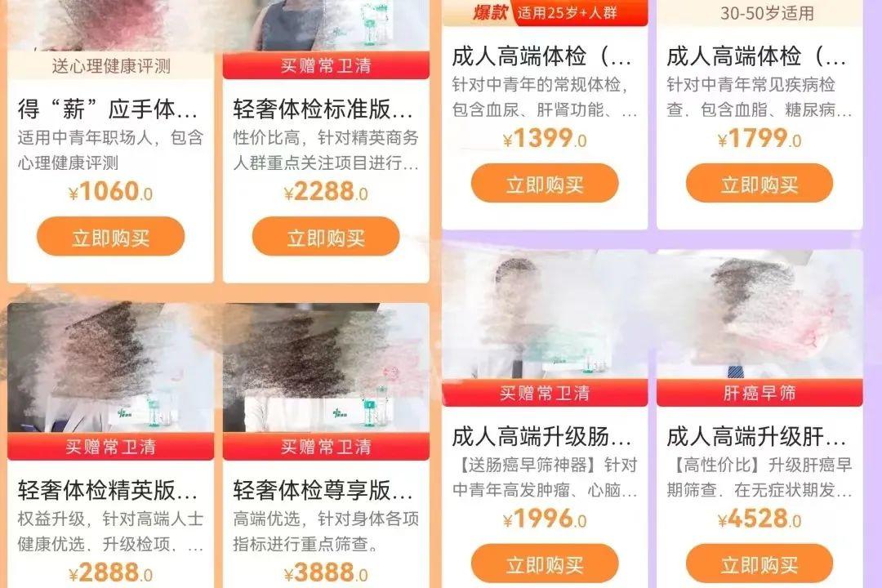Open the 轻奢体检尊享版 product image
The height and width of the screenshot is (588, 882).
326,368
